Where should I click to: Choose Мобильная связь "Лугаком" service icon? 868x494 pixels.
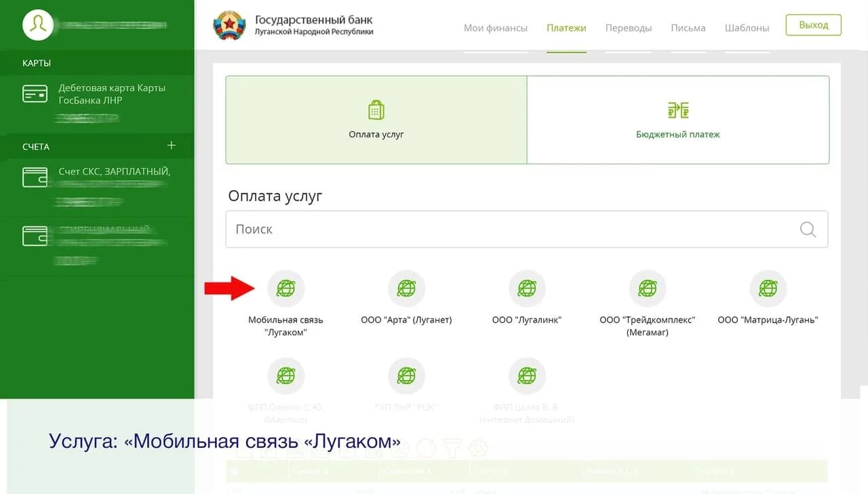pos(286,289)
